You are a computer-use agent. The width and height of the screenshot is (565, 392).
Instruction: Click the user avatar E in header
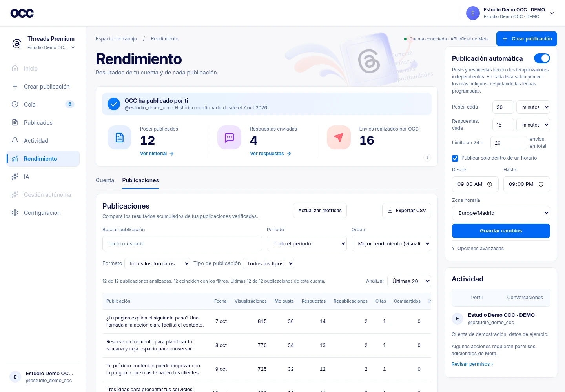pos(473,13)
